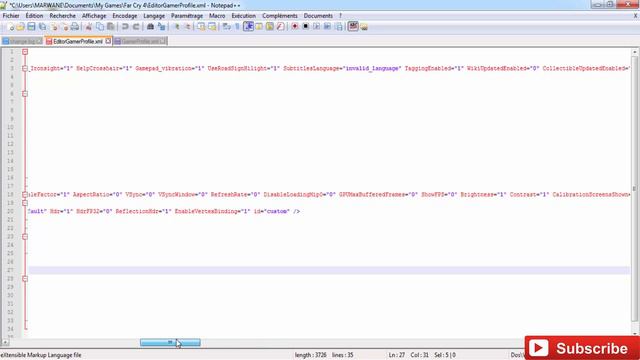The image size is (640, 360).
Task: Stop macro recording with the black square
Action: pos(305,27)
